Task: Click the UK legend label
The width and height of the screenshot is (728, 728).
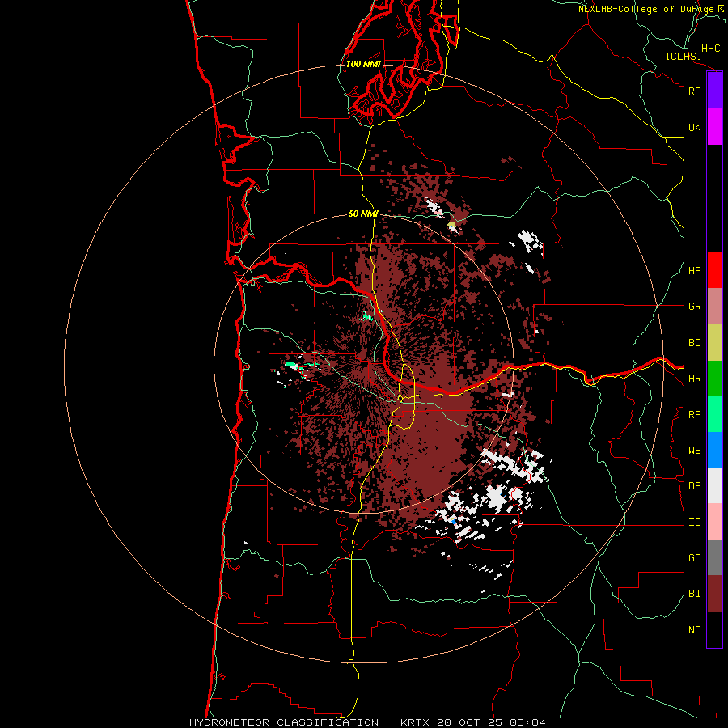Action: [694, 127]
